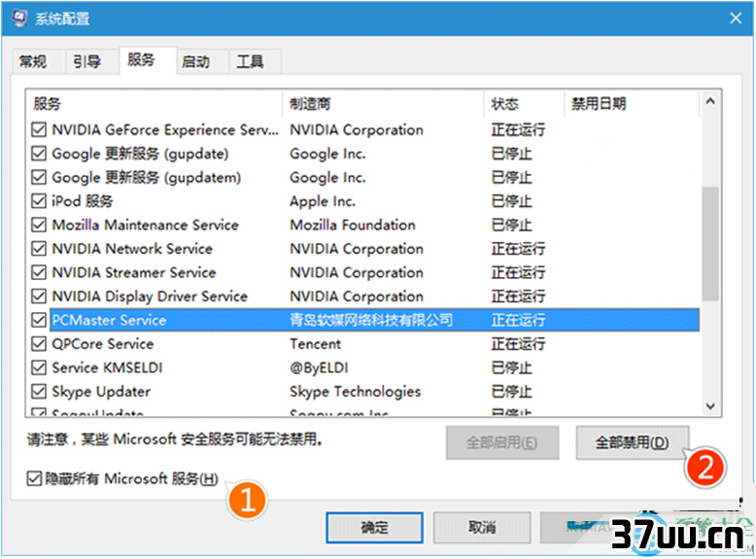Toggle 隐藏所有 Microsoft 服务 checkbox
This screenshot has width=756, height=559.
click(34, 478)
